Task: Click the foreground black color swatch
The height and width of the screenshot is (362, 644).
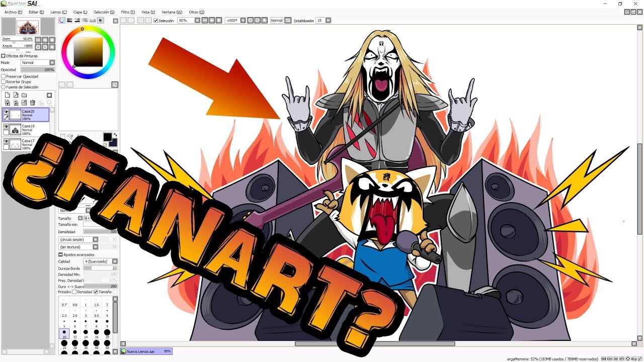Action: pyautogui.click(x=108, y=137)
